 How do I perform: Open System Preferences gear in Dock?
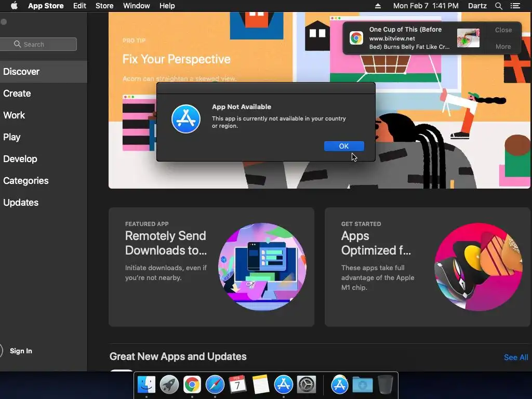pos(307,385)
